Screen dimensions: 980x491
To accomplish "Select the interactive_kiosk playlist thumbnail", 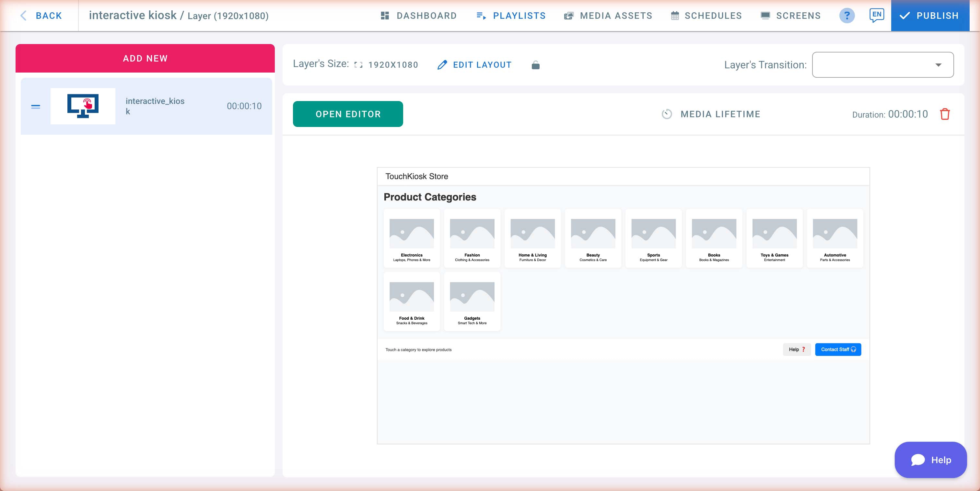I will click(x=83, y=106).
